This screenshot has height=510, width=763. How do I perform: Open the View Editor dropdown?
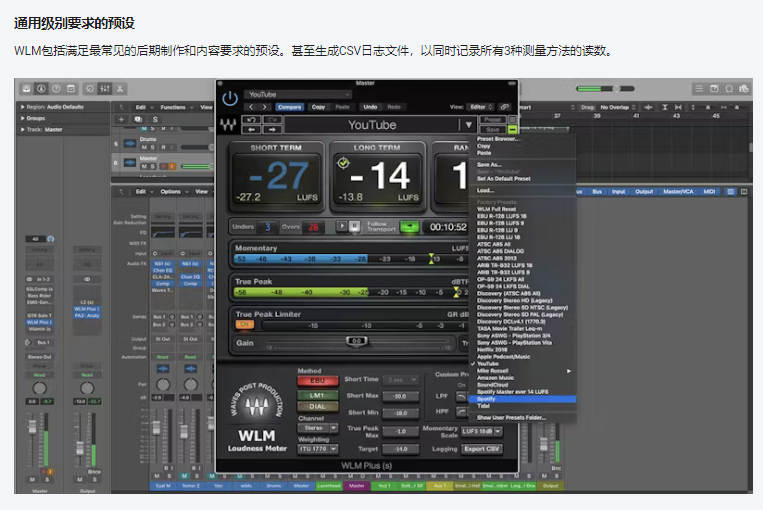pos(481,107)
